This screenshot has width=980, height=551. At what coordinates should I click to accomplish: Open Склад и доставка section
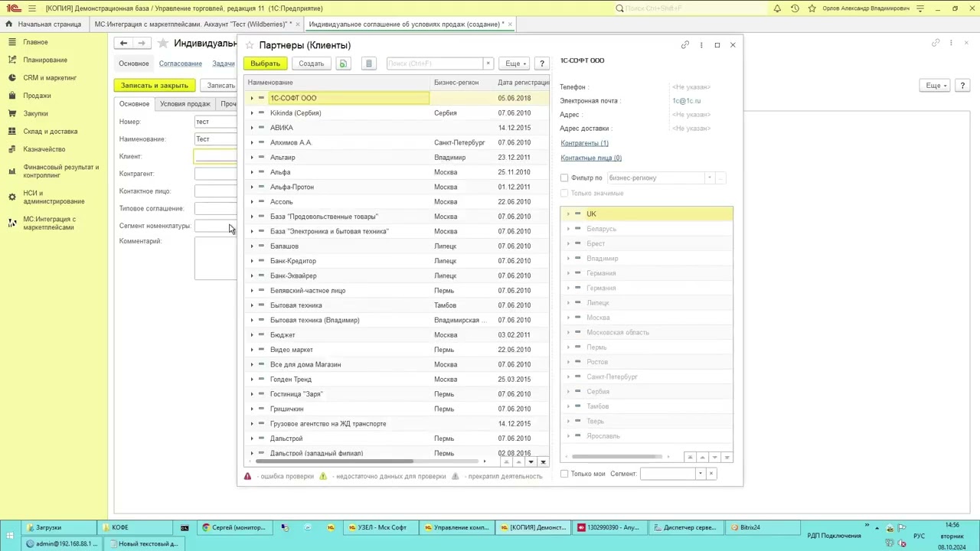[50, 131]
